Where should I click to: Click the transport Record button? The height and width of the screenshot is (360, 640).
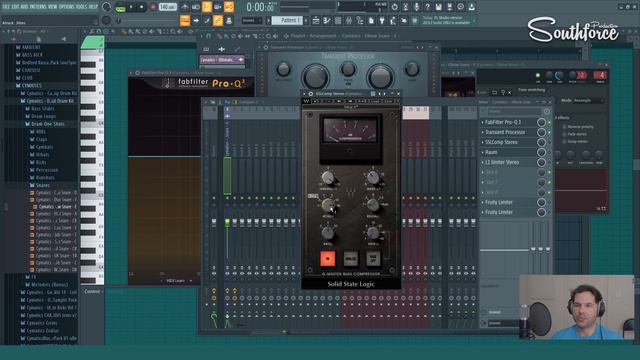click(x=153, y=7)
